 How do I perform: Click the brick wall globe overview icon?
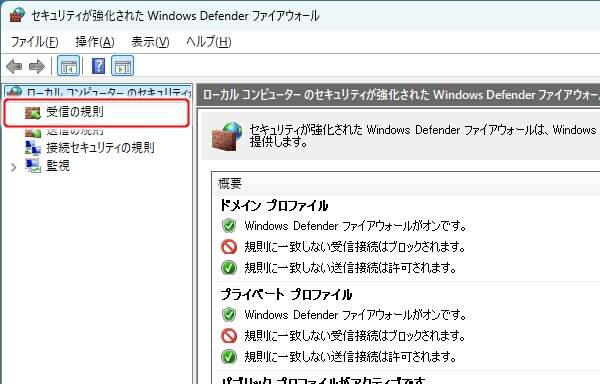[x=227, y=136]
